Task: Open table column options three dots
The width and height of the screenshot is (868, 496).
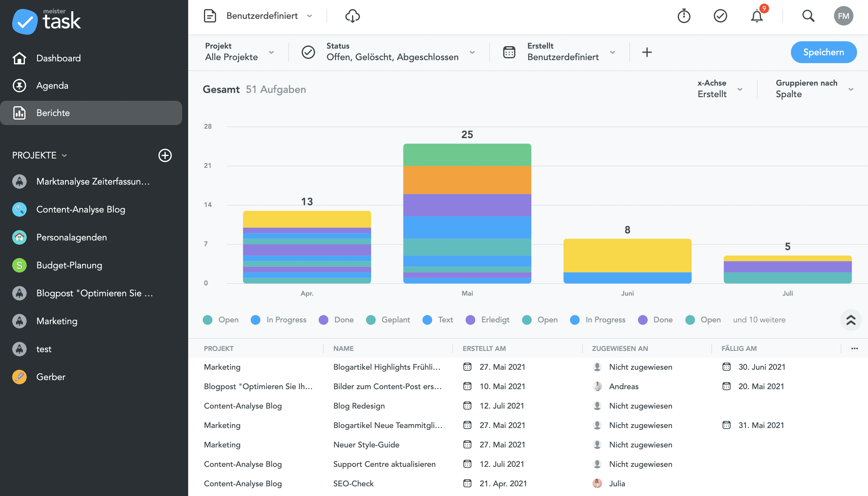Action: click(x=854, y=348)
